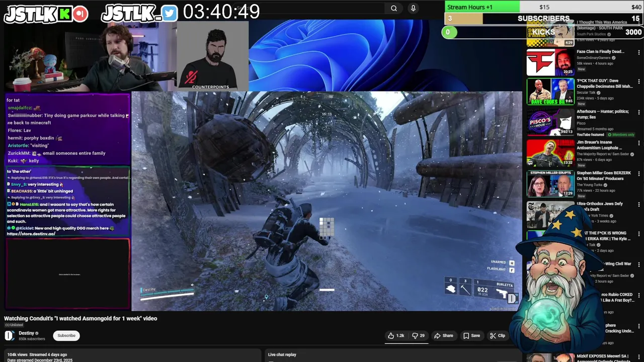The image size is (644, 362).
Task: Save the video to a playlist
Action: point(471,335)
